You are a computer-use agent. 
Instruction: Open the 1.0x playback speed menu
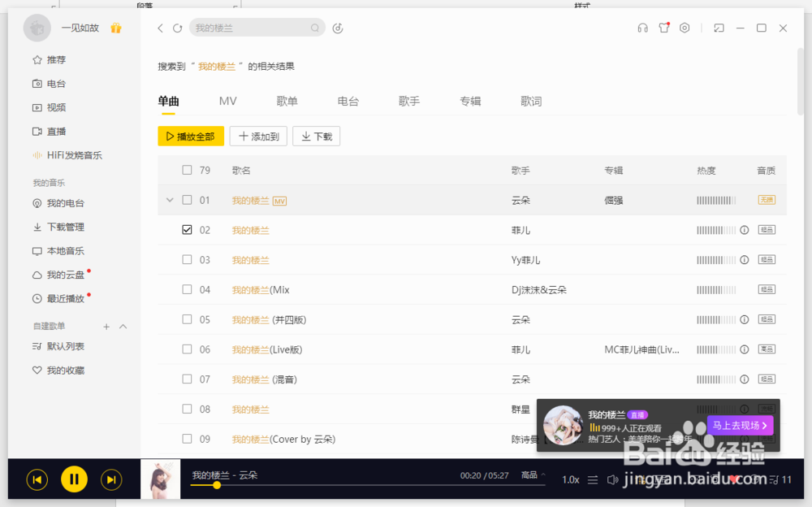pyautogui.click(x=571, y=480)
